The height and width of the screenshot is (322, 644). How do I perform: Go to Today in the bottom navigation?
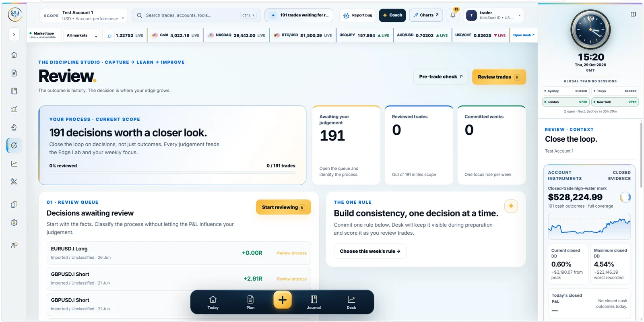213,302
